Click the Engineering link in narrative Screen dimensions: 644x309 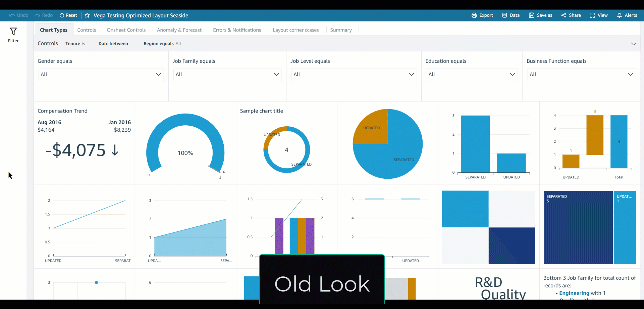pos(574,293)
